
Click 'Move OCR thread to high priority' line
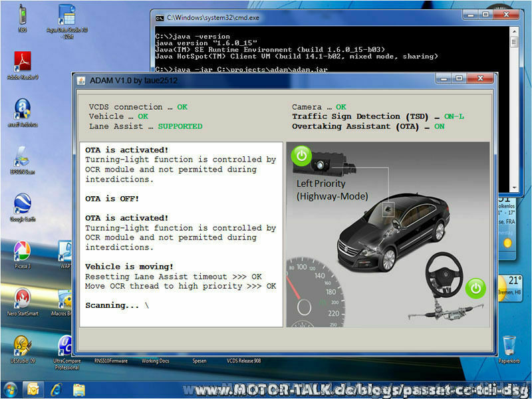[x=180, y=286]
